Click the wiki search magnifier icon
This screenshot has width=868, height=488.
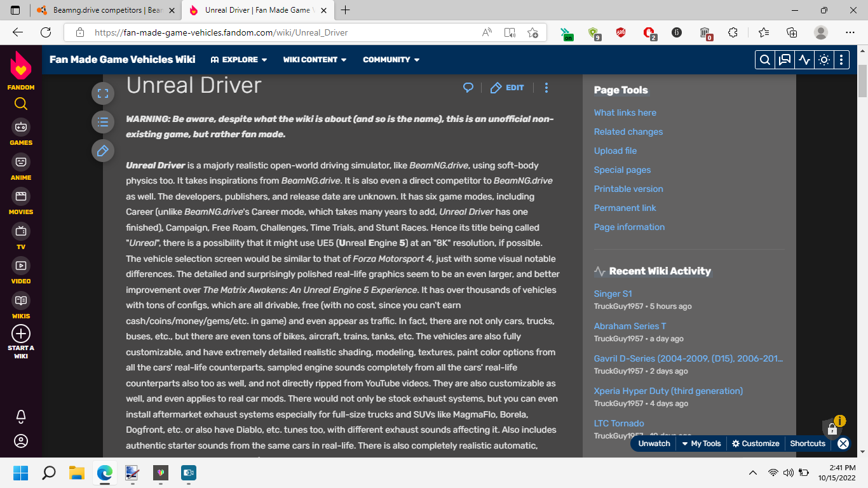(765, 60)
